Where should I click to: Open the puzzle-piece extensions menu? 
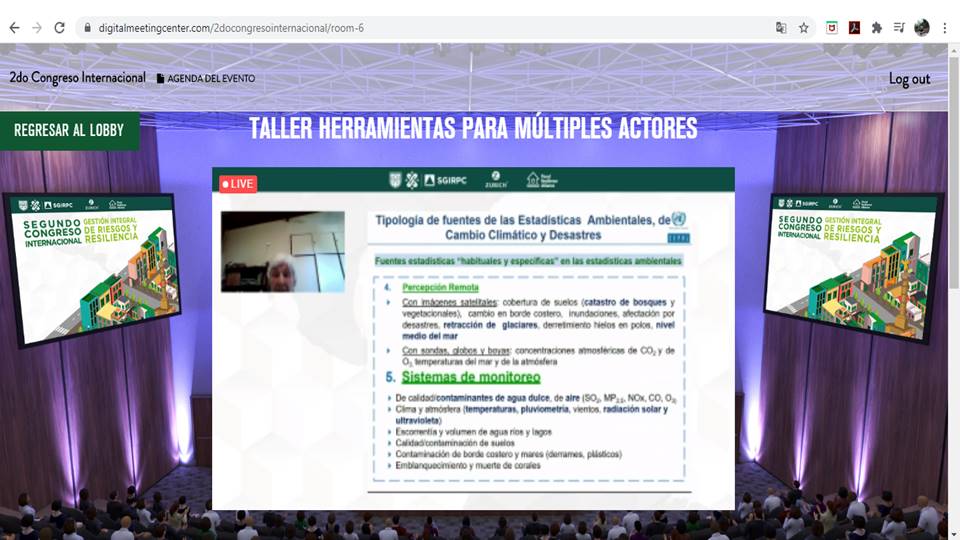coord(877,28)
